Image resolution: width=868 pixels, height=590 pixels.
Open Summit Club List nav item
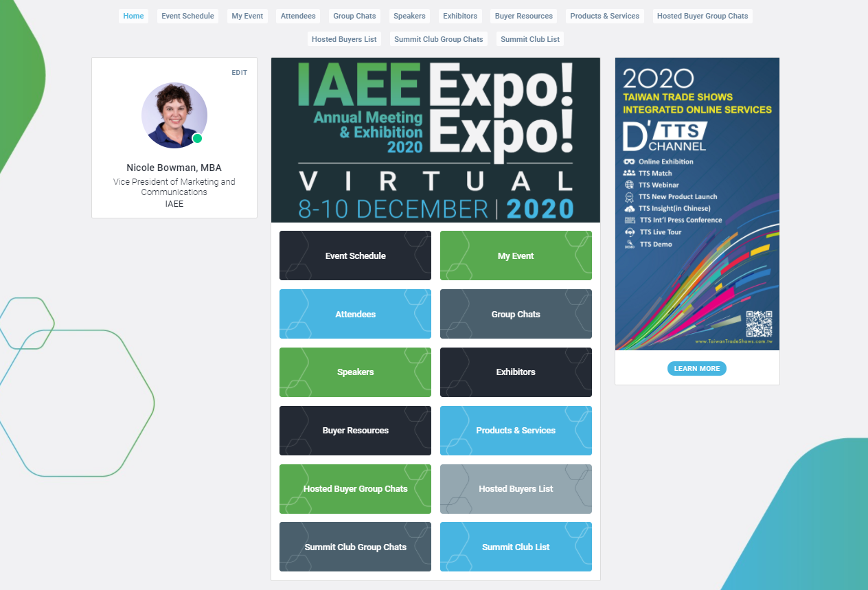[x=530, y=39]
